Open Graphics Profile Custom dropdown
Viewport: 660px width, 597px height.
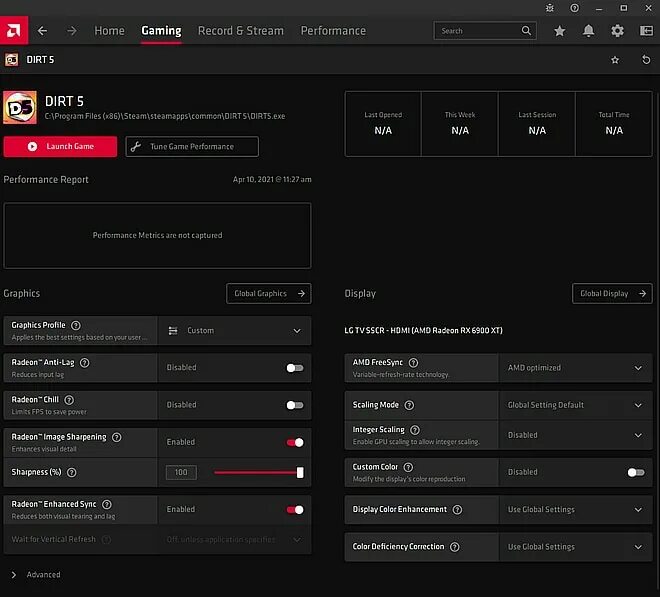pyautogui.click(x=234, y=331)
